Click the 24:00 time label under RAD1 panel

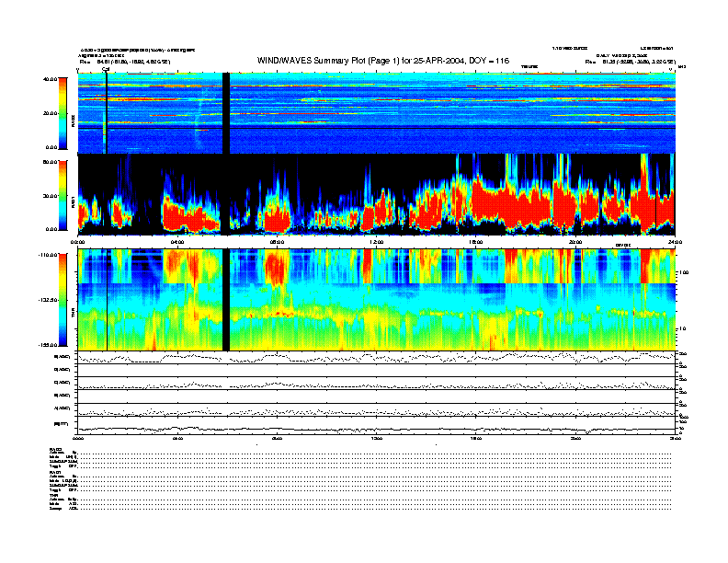click(674, 242)
